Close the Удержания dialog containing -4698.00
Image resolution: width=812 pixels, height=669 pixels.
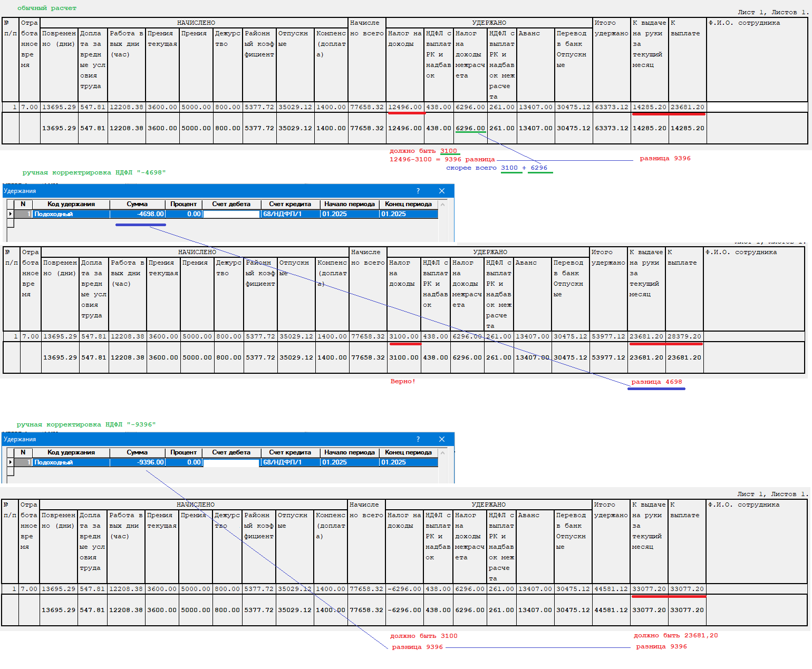tap(442, 191)
